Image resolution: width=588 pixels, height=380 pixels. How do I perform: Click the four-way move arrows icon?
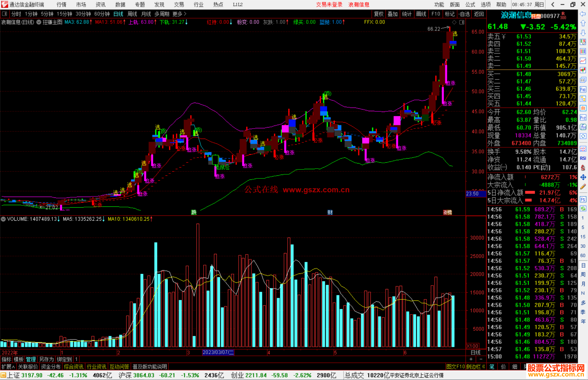pos(583,177)
